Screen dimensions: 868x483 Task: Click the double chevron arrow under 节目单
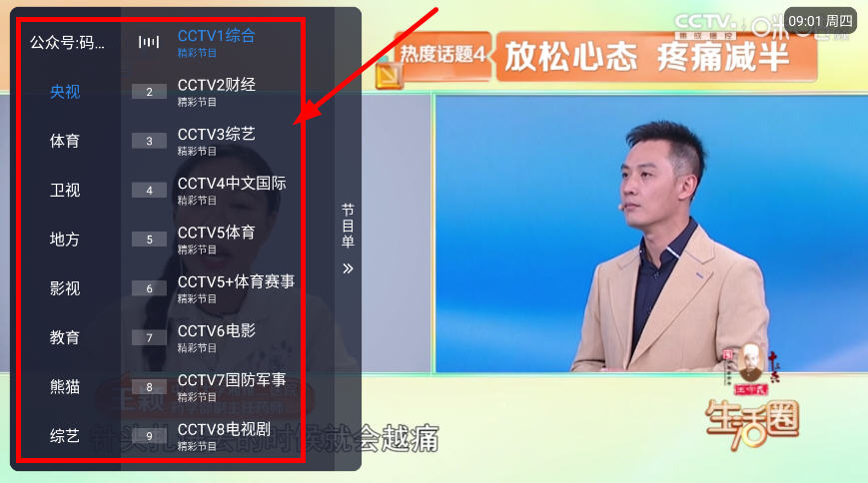348,268
